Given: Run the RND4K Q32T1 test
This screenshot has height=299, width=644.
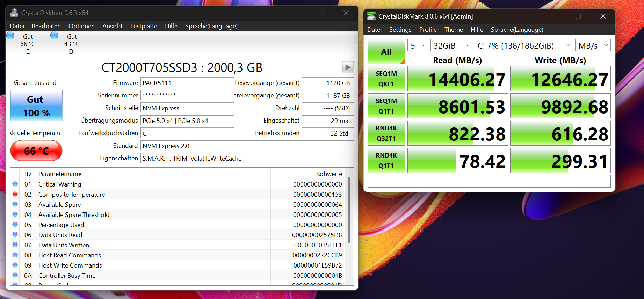Looking at the screenshot, I should click(x=386, y=133).
